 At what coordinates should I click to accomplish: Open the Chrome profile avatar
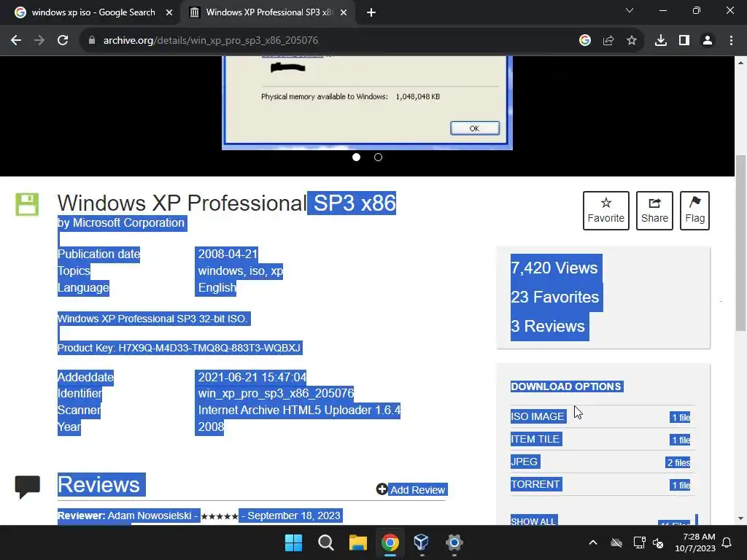point(708,41)
